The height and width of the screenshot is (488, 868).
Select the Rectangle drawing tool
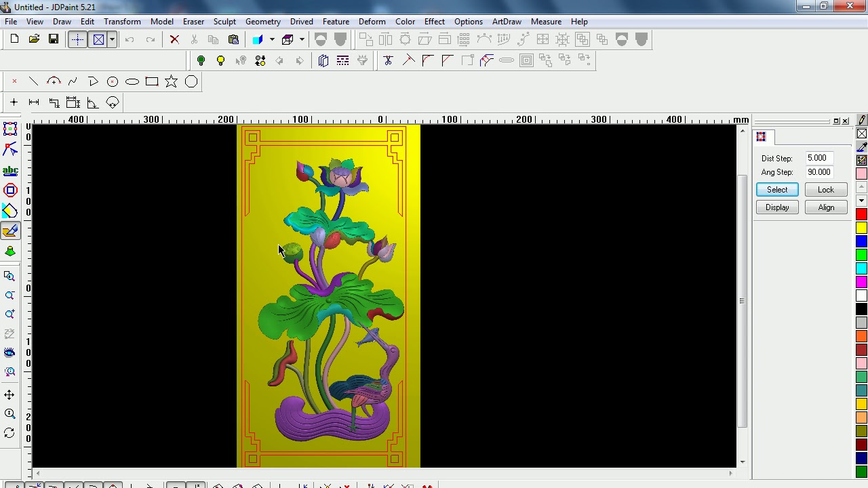tap(152, 82)
